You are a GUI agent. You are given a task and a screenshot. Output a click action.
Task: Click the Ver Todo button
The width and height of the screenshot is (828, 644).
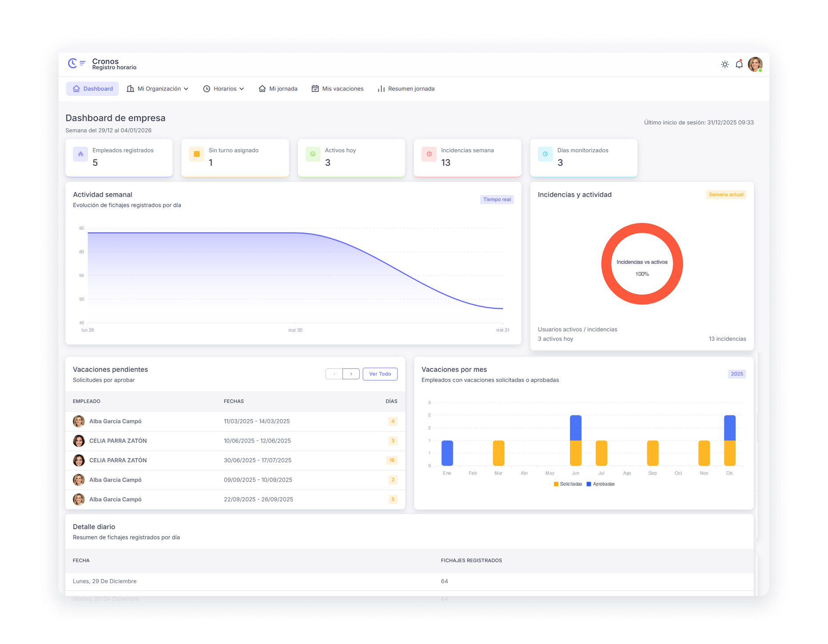pos(380,374)
